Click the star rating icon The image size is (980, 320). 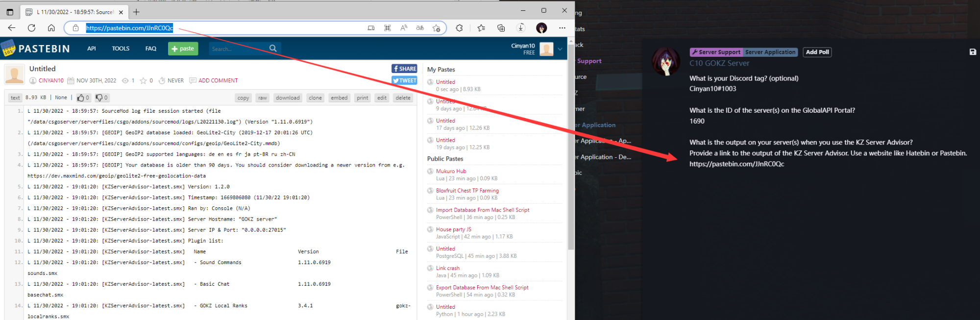coord(143,80)
